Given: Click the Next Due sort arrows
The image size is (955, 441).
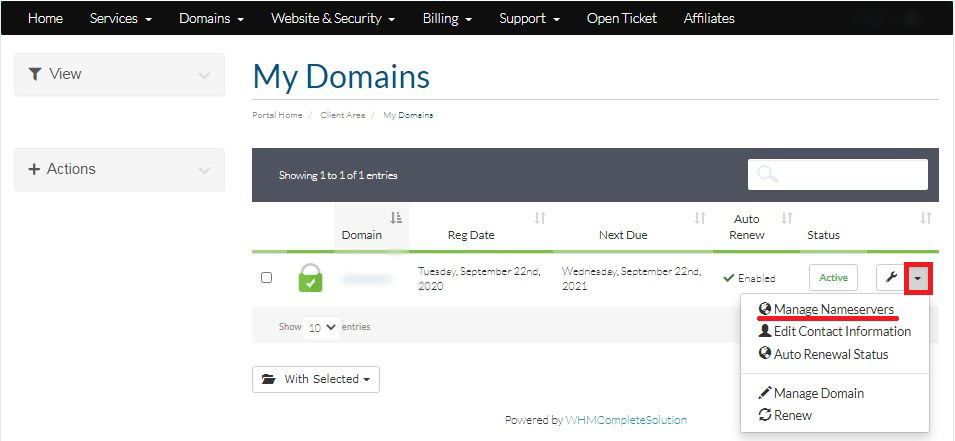Looking at the screenshot, I should tap(700, 218).
